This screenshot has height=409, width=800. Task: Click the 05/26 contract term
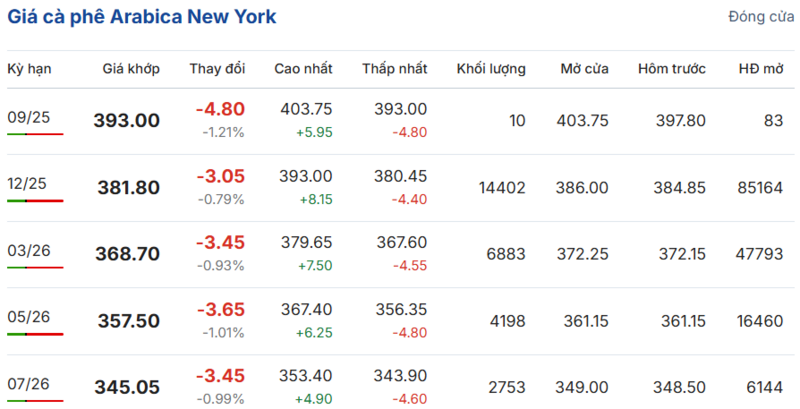29,317
